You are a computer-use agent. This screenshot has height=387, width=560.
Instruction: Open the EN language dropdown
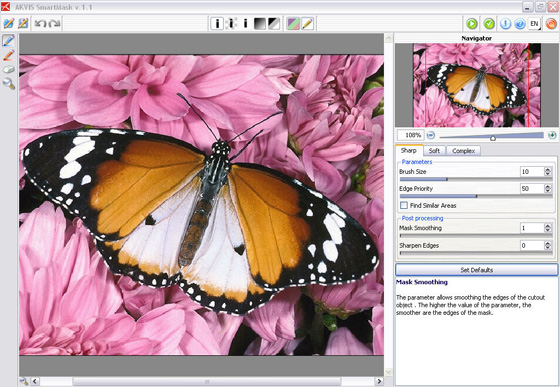pos(535,24)
